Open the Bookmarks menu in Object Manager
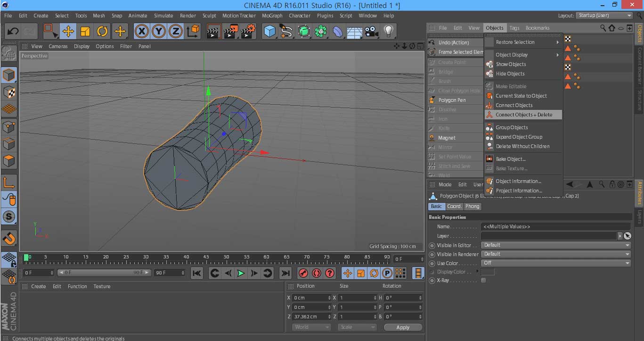Screen dimensions: 644x341 [x=538, y=28]
